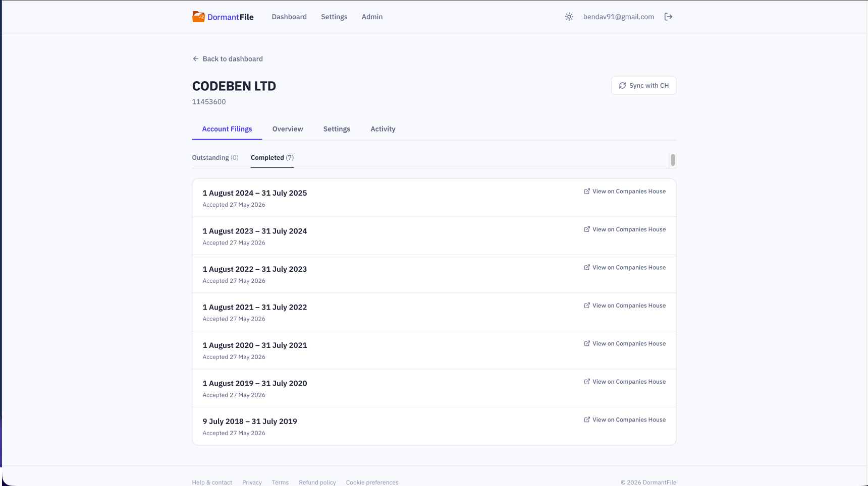Screen dimensions: 868x486
Task: View 1 August 2020 – 31 July 2021 on Companies House
Action: (x=625, y=343)
